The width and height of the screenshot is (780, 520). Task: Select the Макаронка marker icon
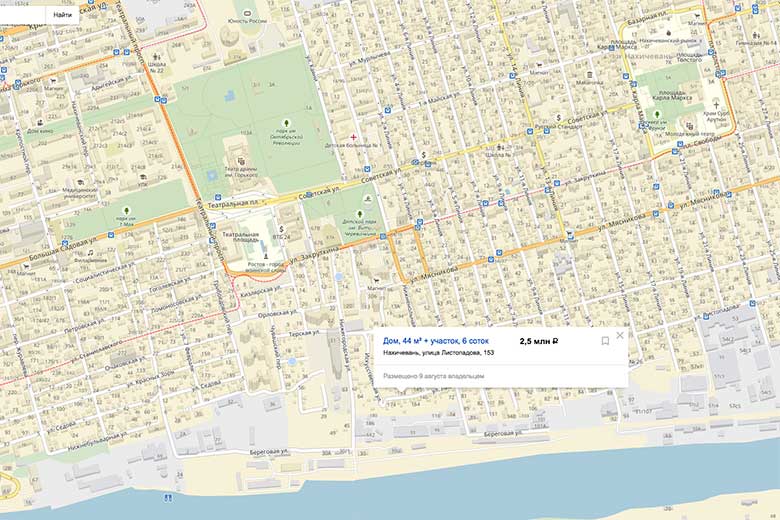click(589, 75)
